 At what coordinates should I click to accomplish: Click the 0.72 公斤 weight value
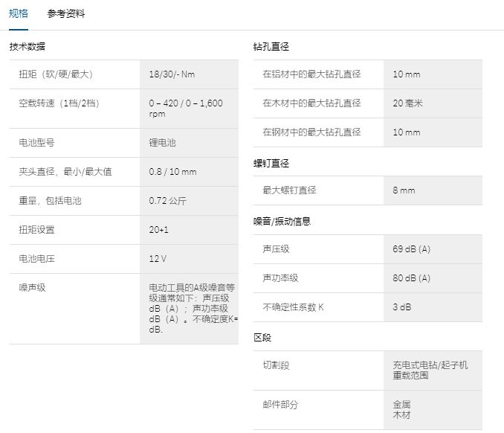click(167, 201)
